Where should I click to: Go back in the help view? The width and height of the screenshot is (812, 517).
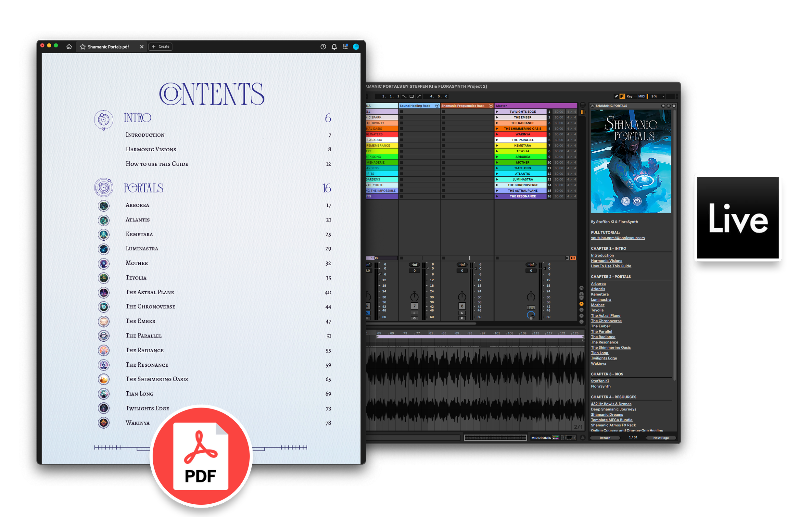point(663,106)
